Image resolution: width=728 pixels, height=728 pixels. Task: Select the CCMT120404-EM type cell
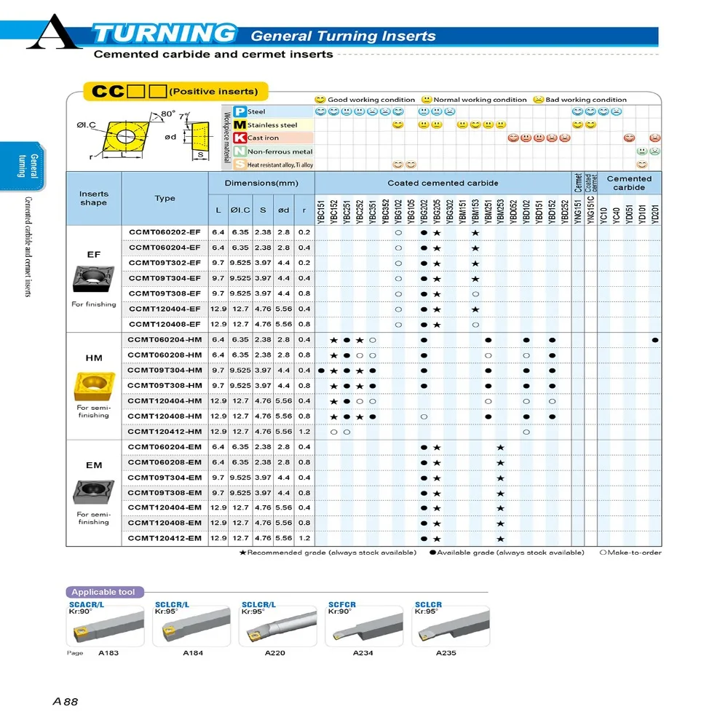pos(165,508)
